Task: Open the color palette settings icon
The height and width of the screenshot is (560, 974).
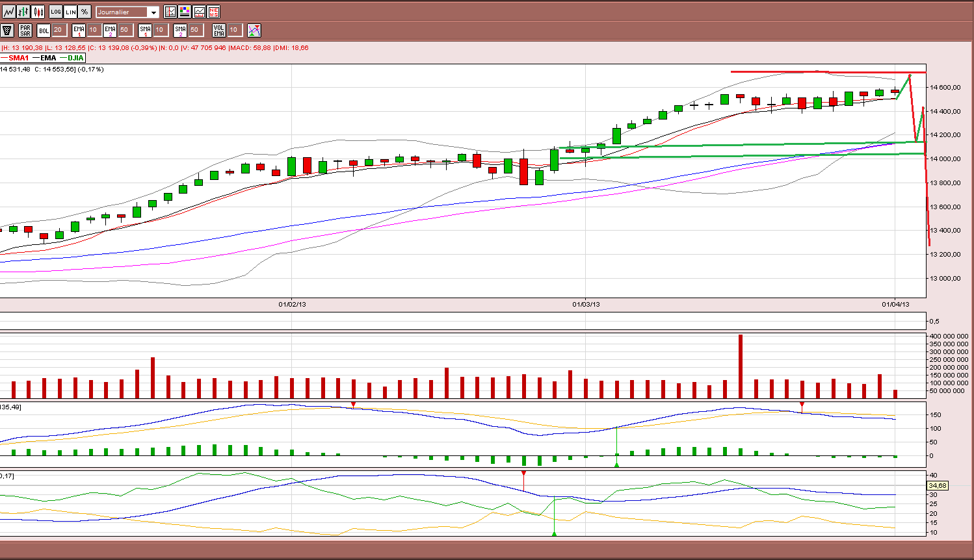Action: (185, 12)
